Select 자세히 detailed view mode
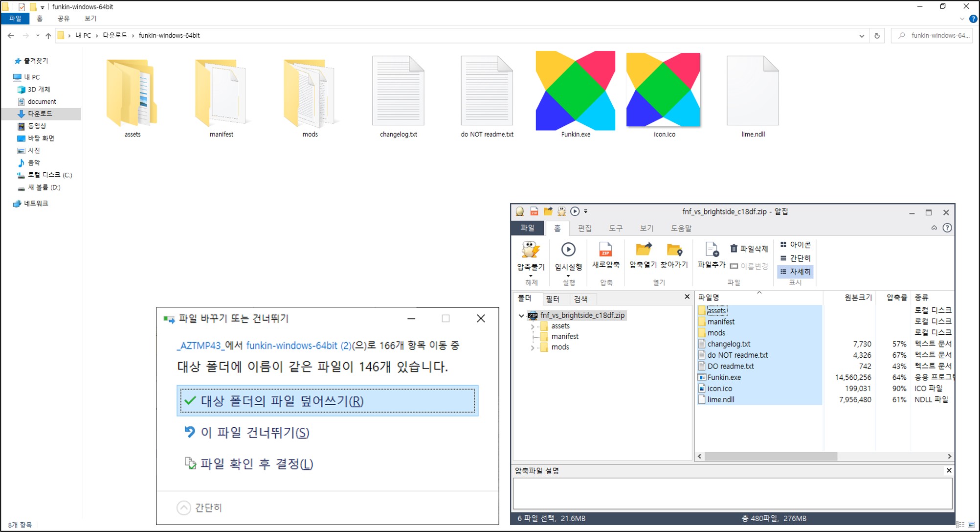The image size is (980, 532). click(x=796, y=272)
